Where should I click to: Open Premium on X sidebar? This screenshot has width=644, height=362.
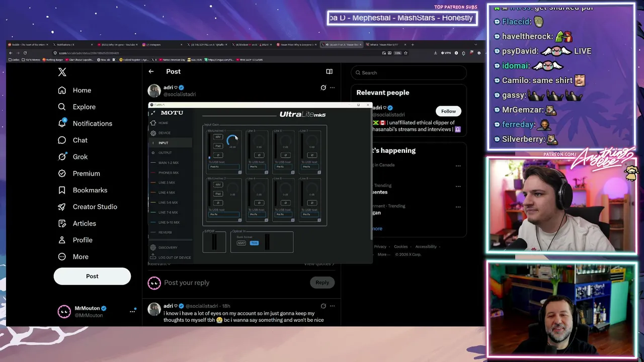coord(79,173)
